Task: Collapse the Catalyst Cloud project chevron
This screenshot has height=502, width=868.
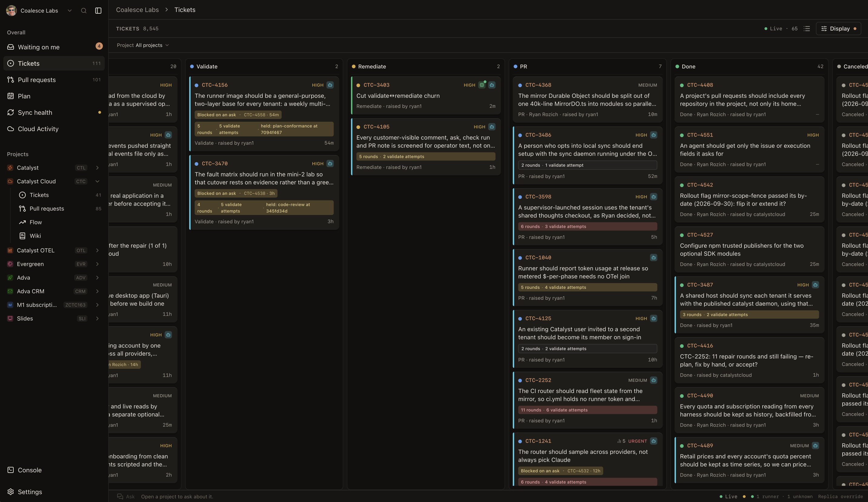Action: coord(98,181)
